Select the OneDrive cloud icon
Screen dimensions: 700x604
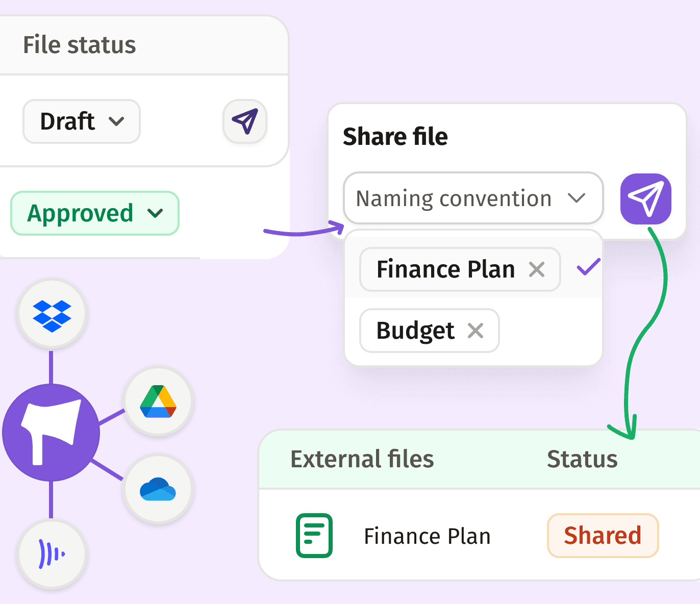pyautogui.click(x=158, y=489)
